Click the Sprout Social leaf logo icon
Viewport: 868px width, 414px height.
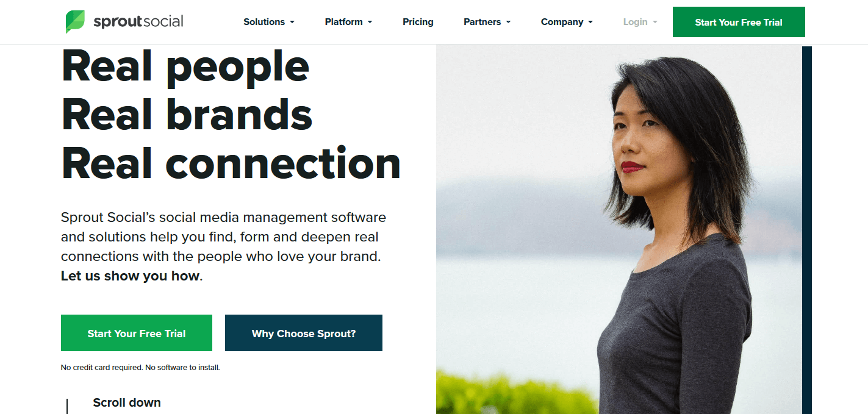pyautogui.click(x=76, y=21)
